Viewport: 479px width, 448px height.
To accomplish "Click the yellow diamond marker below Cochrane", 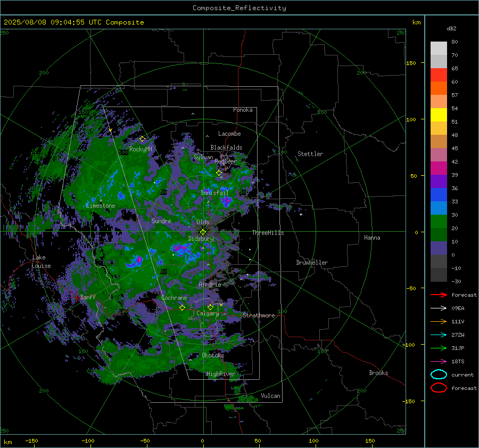I will tap(182, 307).
